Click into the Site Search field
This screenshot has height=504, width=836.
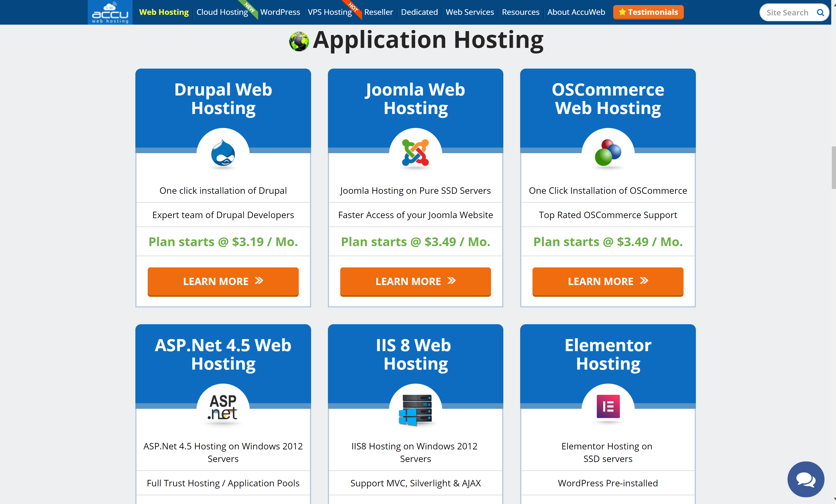click(787, 13)
